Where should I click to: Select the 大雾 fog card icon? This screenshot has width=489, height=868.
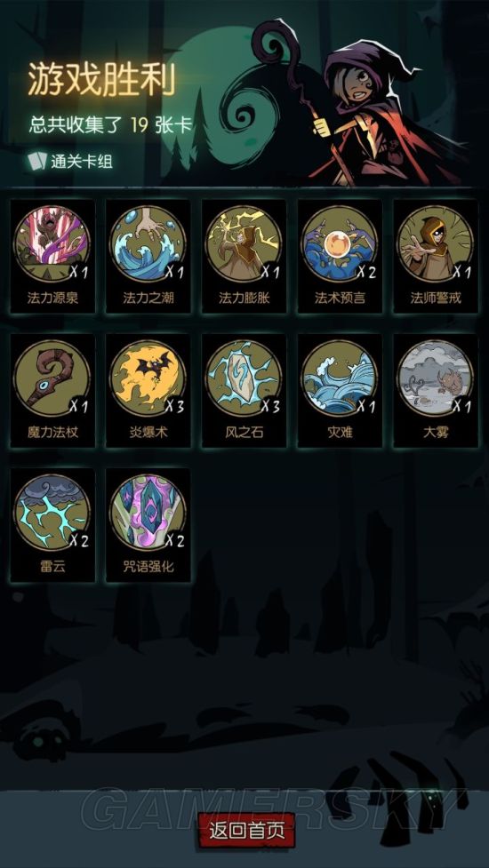[x=436, y=378]
